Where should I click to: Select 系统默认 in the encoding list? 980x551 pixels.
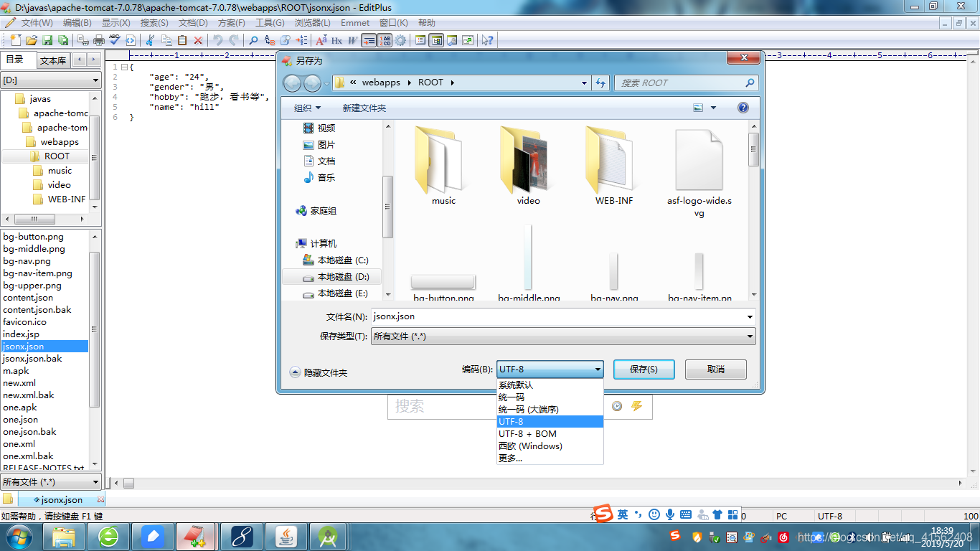tap(550, 385)
